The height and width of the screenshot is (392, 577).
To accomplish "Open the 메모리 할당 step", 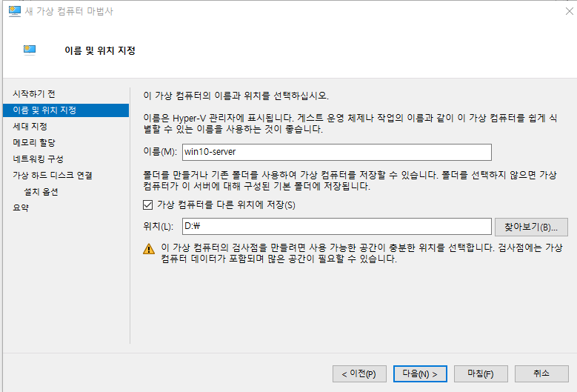I will click(x=34, y=142).
